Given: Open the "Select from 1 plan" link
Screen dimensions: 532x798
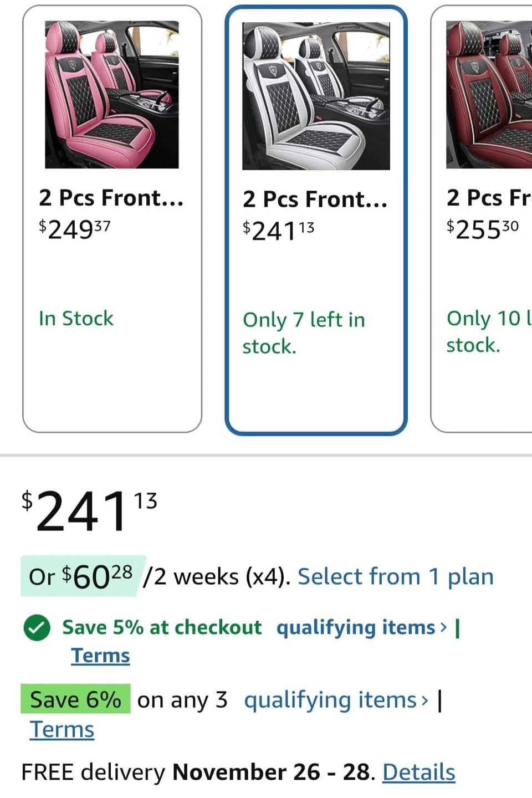Looking at the screenshot, I should [x=396, y=577].
